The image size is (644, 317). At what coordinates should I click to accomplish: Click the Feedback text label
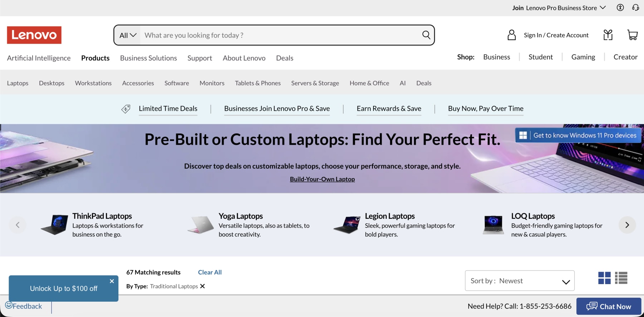click(27, 306)
